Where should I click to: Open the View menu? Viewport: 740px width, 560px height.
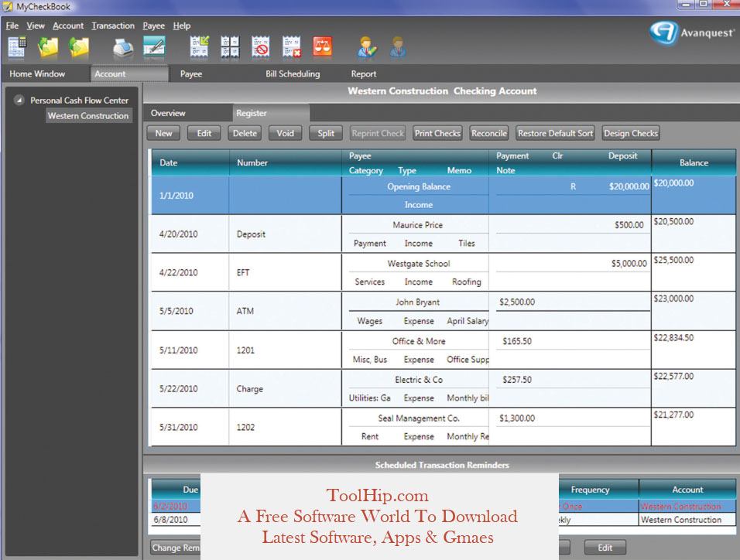coord(36,26)
